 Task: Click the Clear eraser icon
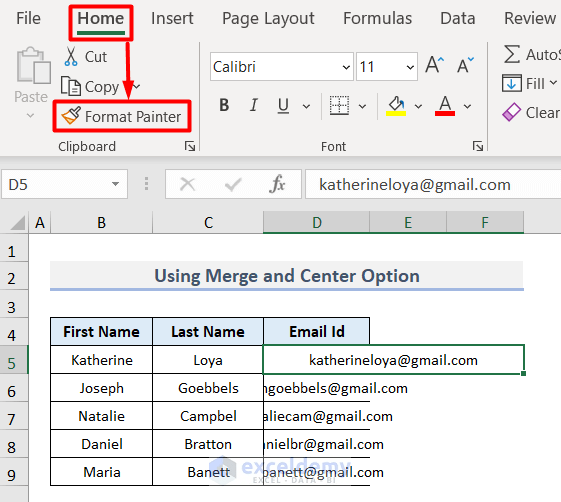click(x=512, y=113)
